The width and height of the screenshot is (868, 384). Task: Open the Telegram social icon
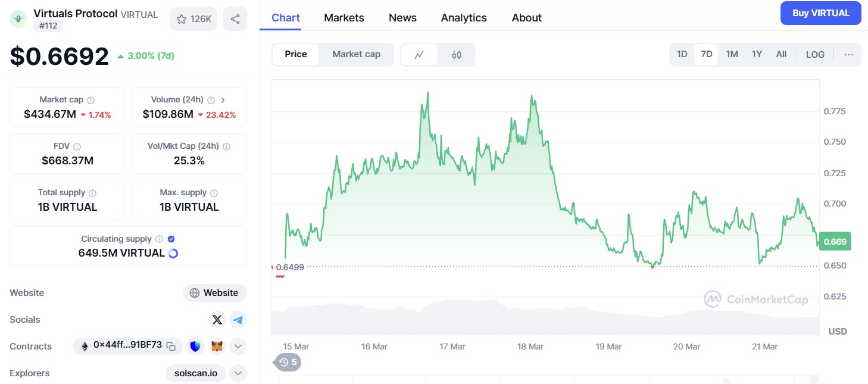pyautogui.click(x=238, y=320)
